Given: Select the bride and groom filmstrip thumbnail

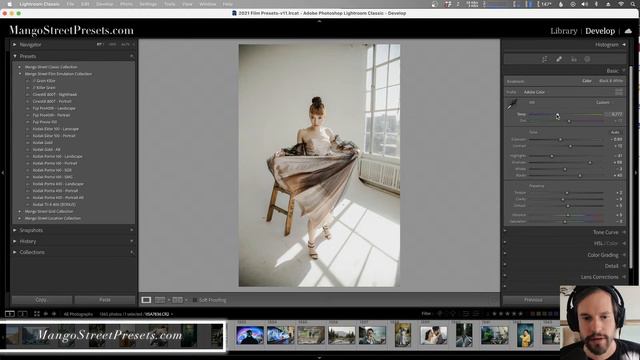Looking at the screenshot, I should (433, 336).
